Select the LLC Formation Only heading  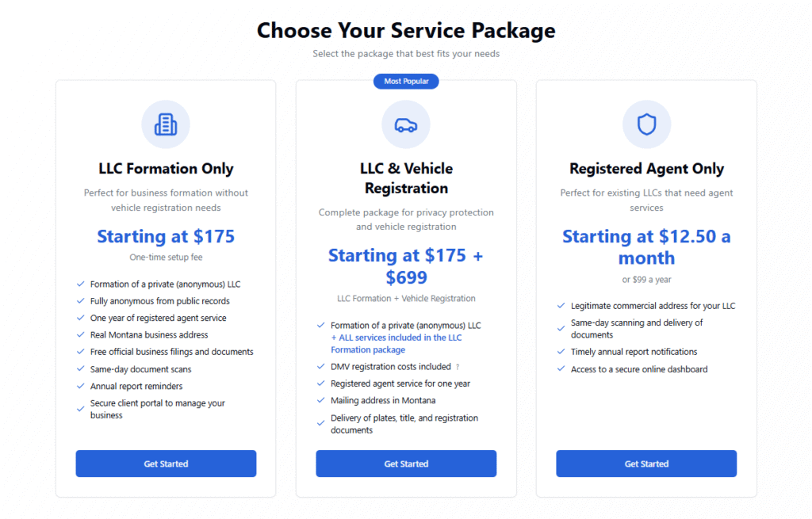(166, 169)
